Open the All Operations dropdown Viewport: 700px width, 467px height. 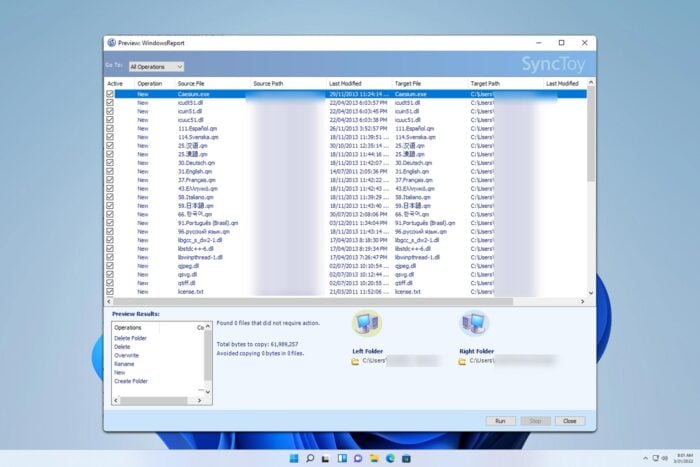[156, 66]
